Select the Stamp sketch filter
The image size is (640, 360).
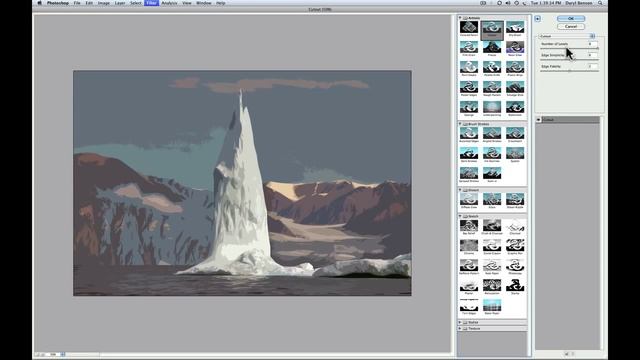515,286
